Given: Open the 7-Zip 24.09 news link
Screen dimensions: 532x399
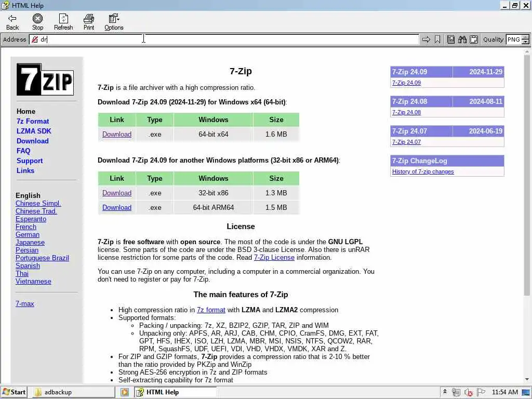Looking at the screenshot, I should (x=406, y=83).
